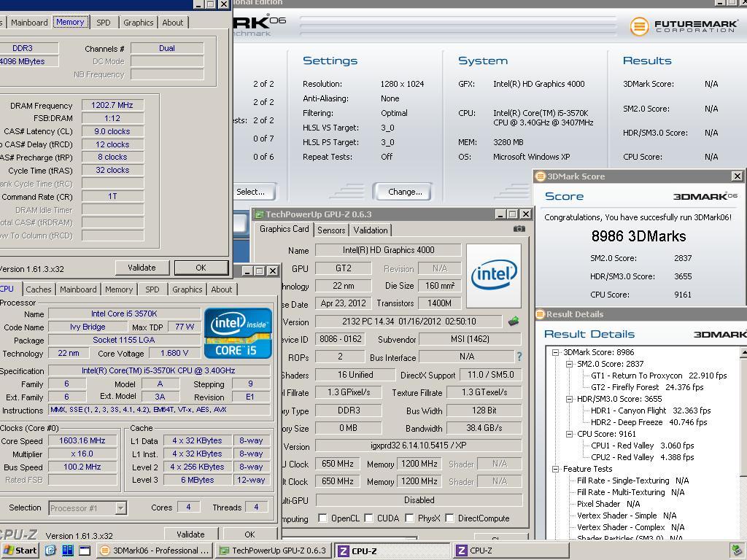Open the Validation tab in GPU-Z
This screenshot has height=560, width=747.
[370, 230]
